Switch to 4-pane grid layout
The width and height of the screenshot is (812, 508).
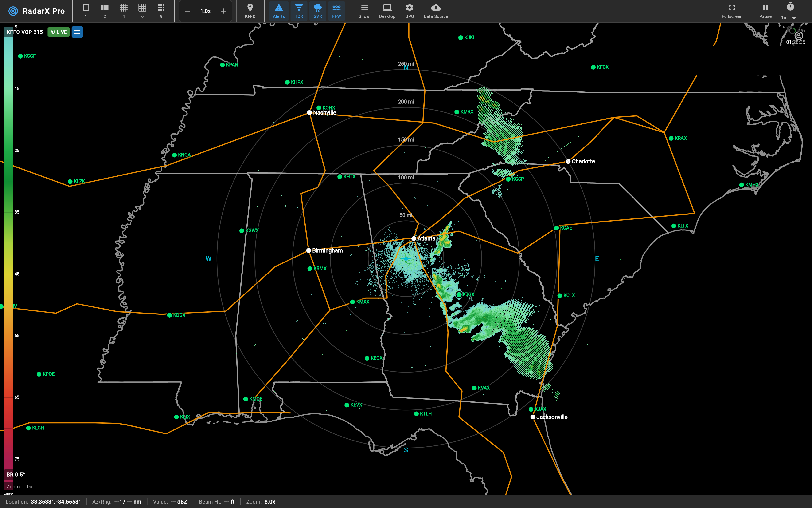coord(124,11)
